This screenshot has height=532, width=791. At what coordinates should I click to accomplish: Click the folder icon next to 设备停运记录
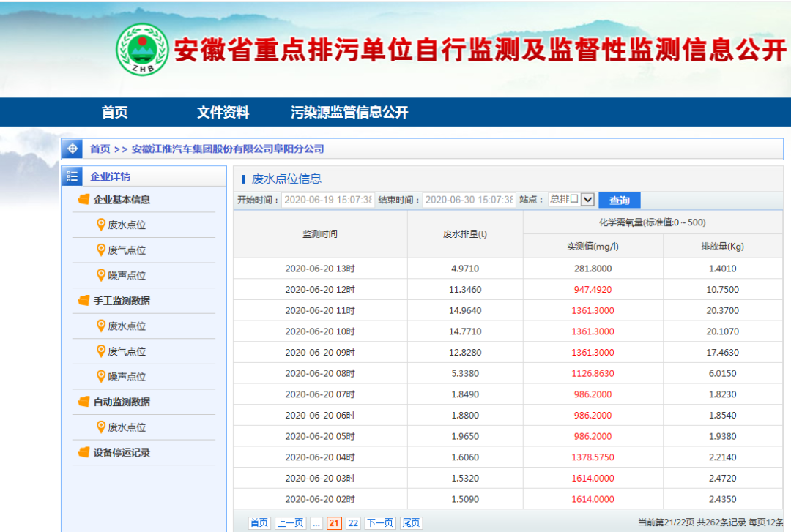[83, 452]
